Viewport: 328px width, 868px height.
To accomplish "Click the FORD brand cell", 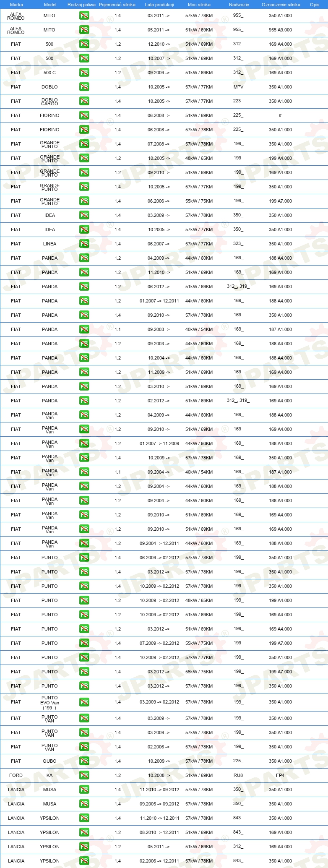I will coord(16,775).
